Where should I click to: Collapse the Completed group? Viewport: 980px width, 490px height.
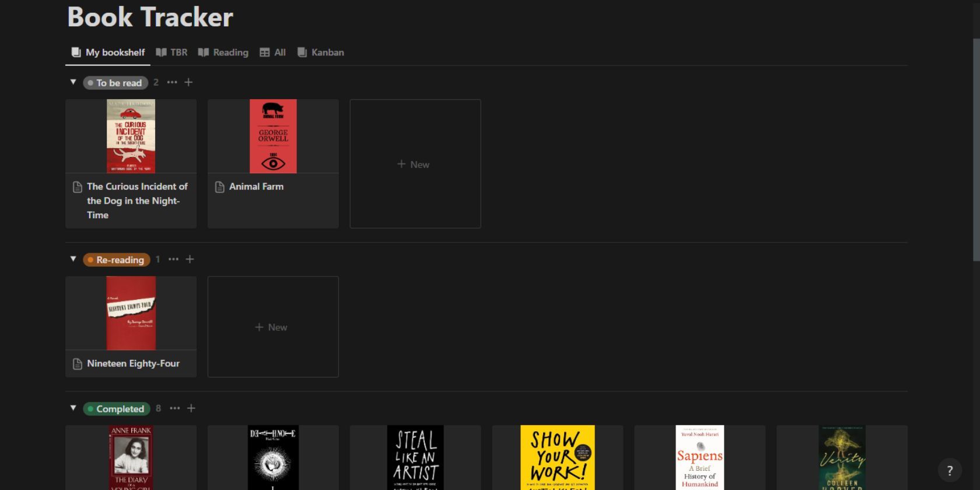pos(73,408)
